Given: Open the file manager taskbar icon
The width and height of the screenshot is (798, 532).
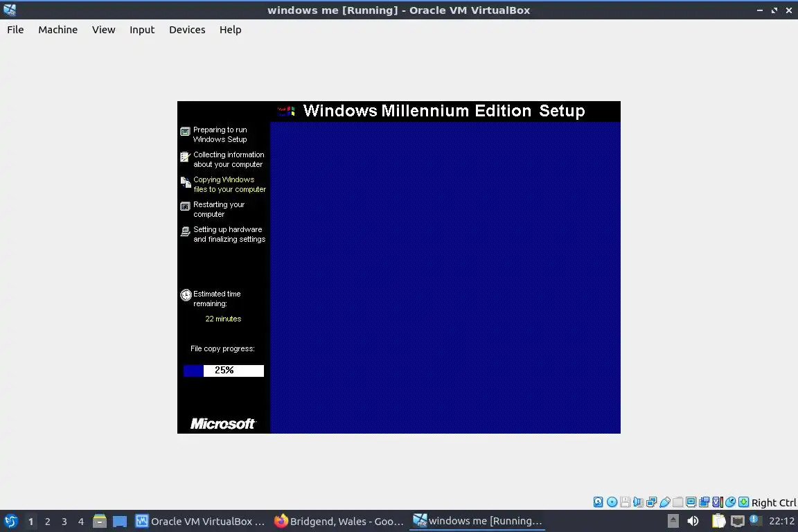Looking at the screenshot, I should pyautogui.click(x=100, y=522).
